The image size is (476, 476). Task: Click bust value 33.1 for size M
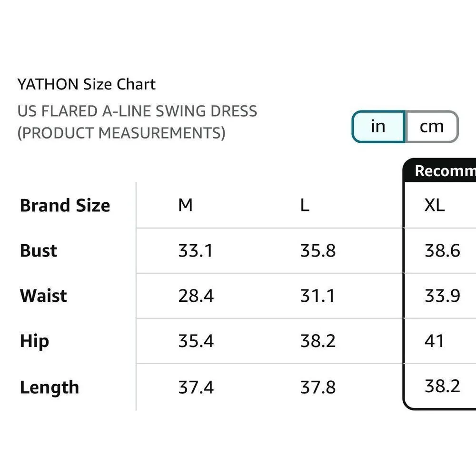196,250
